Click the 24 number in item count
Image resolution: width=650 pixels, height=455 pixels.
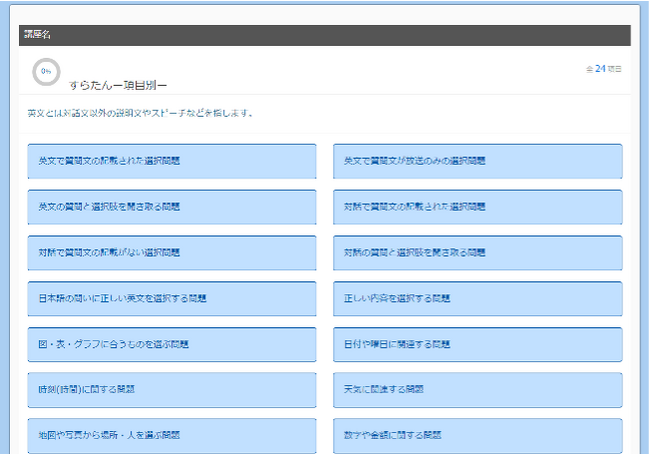click(x=600, y=69)
